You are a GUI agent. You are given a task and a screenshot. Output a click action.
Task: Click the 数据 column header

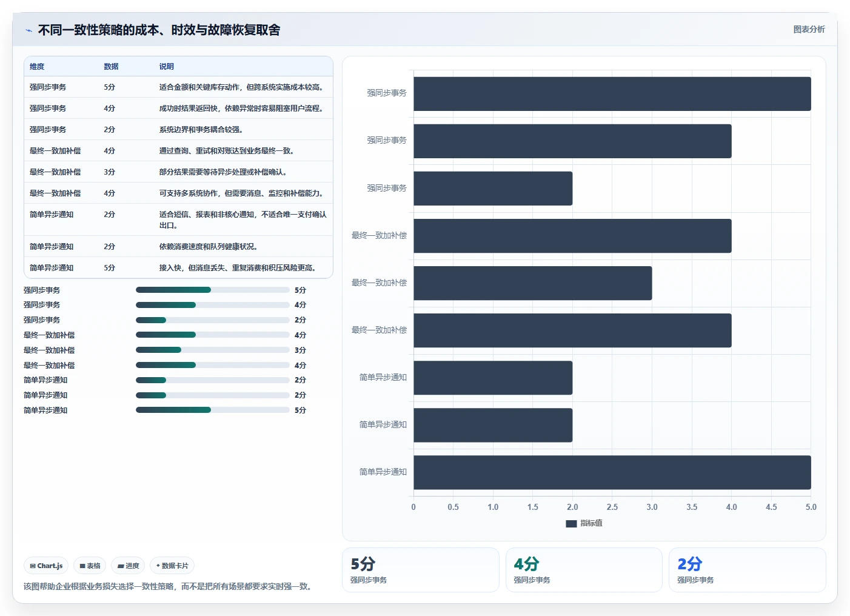[111, 67]
